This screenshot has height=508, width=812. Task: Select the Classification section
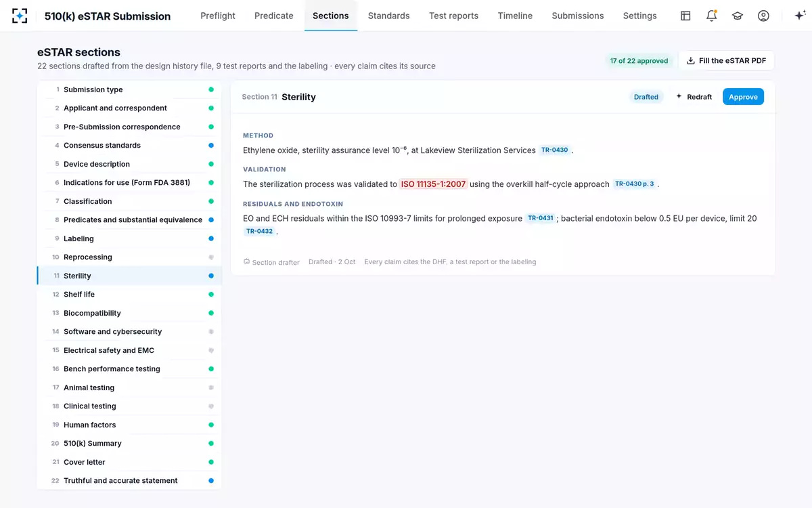(129, 201)
